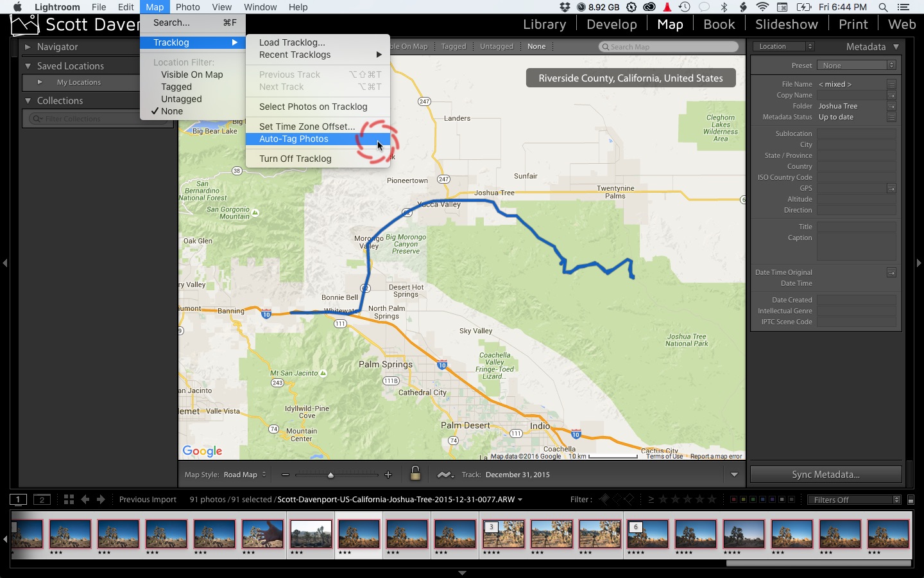Open Filters Off dropdown
Image resolution: width=924 pixels, height=578 pixels.
tap(854, 500)
